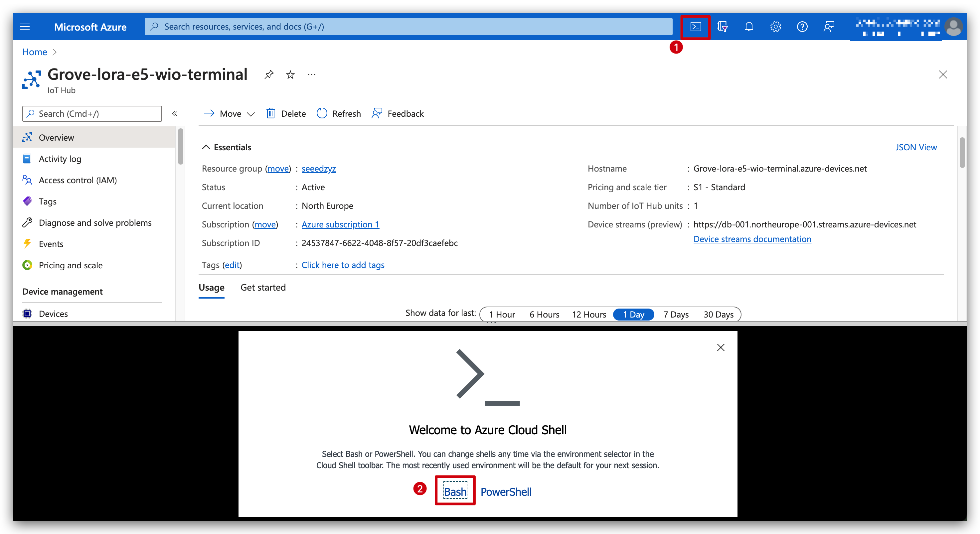
Task: Open Access control (IAM) menu item
Action: (x=95, y=180)
